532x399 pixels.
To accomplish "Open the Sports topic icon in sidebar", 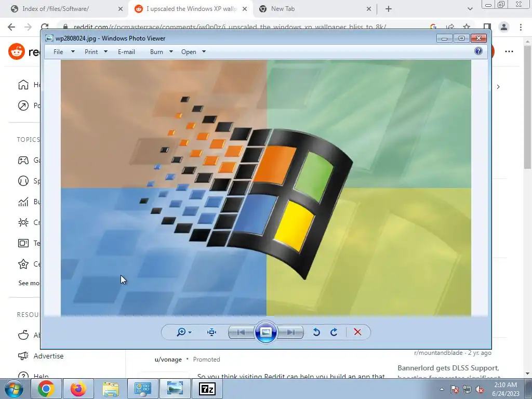I will tap(23, 181).
